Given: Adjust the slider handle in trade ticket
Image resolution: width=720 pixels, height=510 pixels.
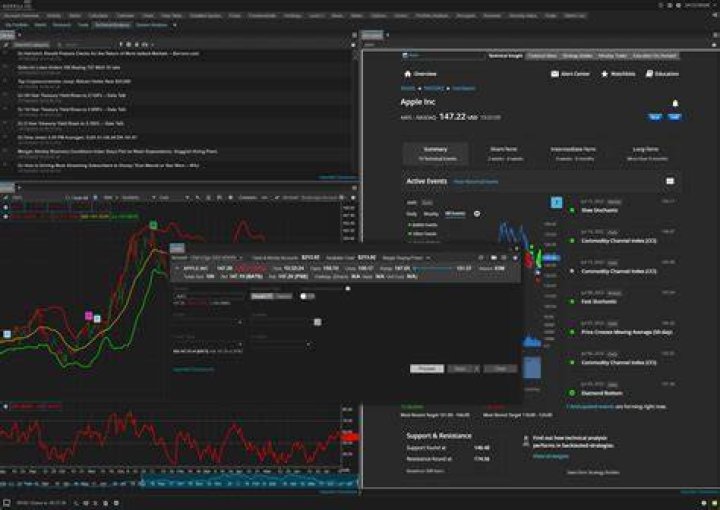Looking at the screenshot, I should click(x=348, y=289).
